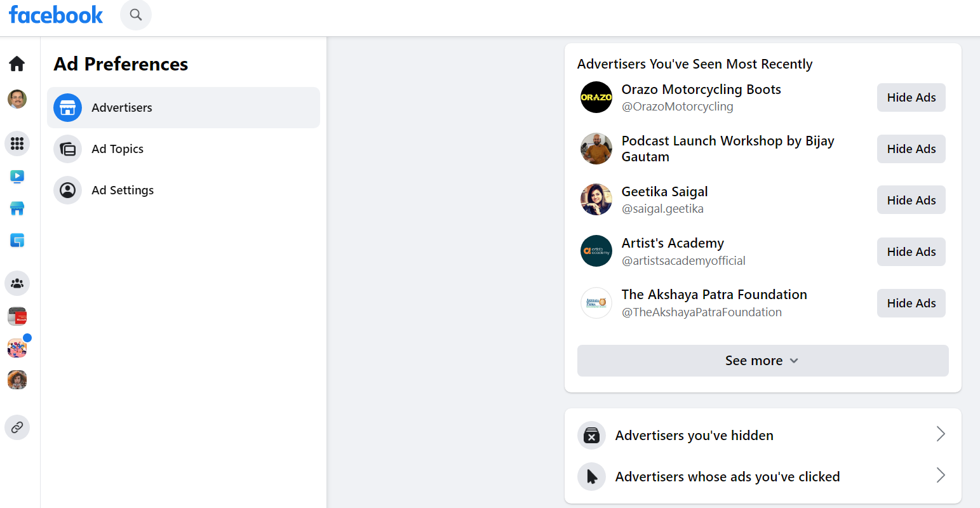Open the shortcut with the blue notification dot

click(17, 348)
